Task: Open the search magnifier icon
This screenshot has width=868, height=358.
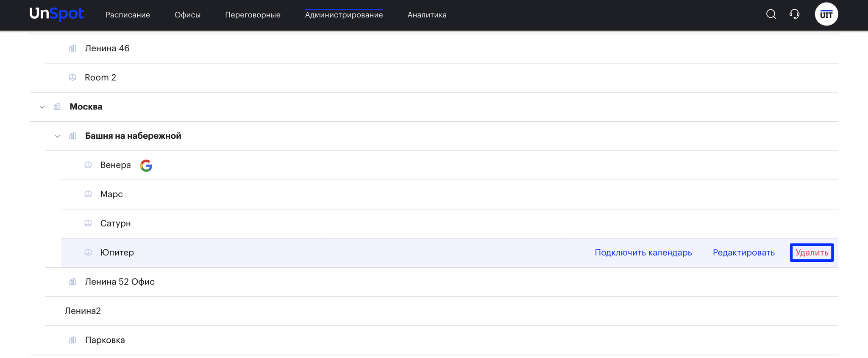Action: pos(771,14)
